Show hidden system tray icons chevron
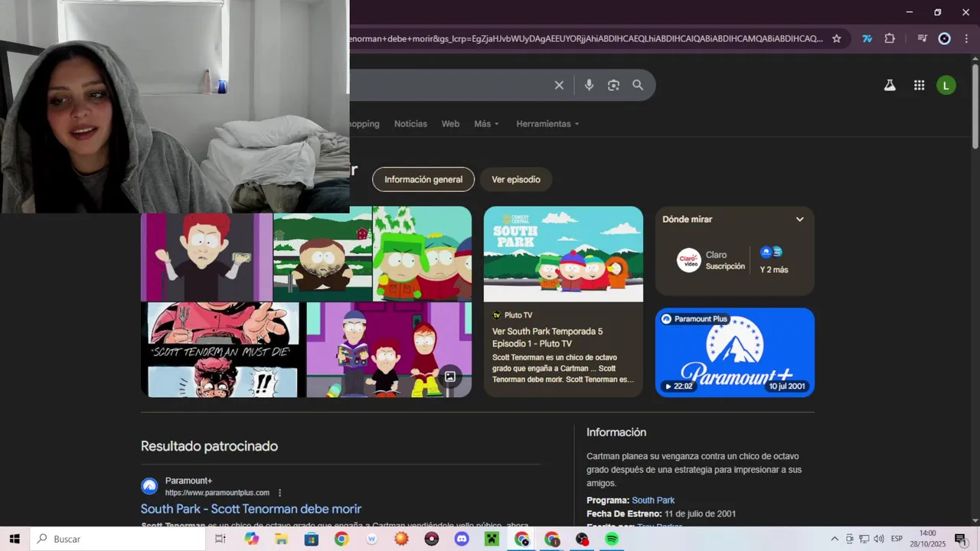Screen dimensions: 980x551 pyautogui.click(x=835, y=539)
